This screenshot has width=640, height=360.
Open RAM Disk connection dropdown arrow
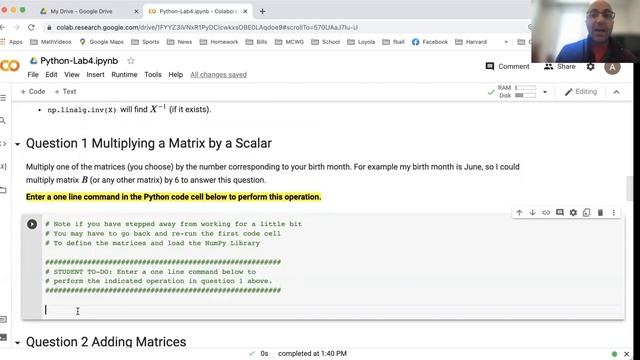(545, 92)
